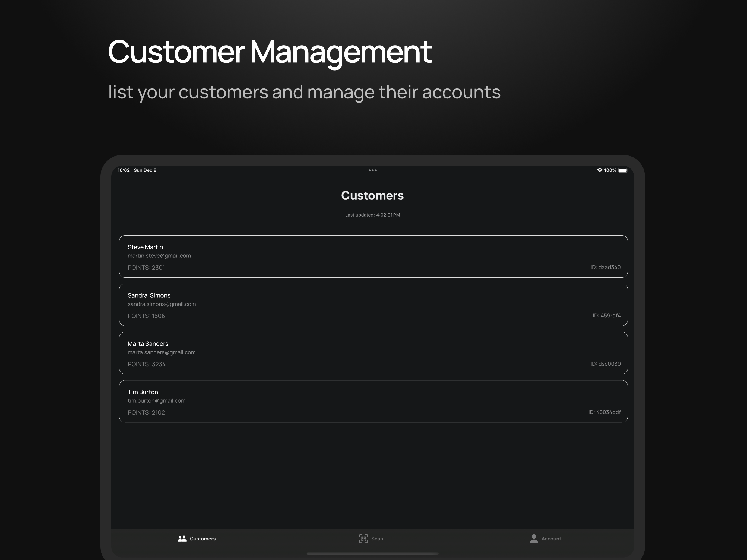
Task: Tap the 100% battery percentage
Action: (x=610, y=170)
